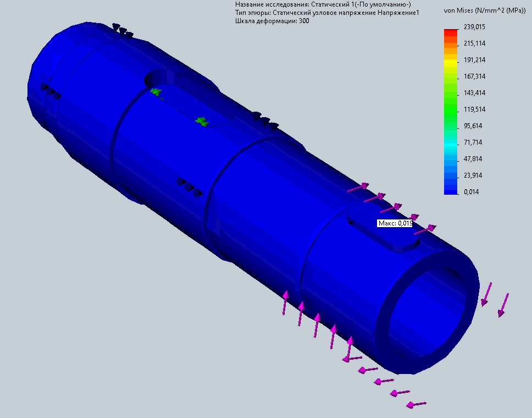Pick black fixture symbols on top of shaft's left end
The width and height of the screenshot is (532, 418).
click(123, 31)
